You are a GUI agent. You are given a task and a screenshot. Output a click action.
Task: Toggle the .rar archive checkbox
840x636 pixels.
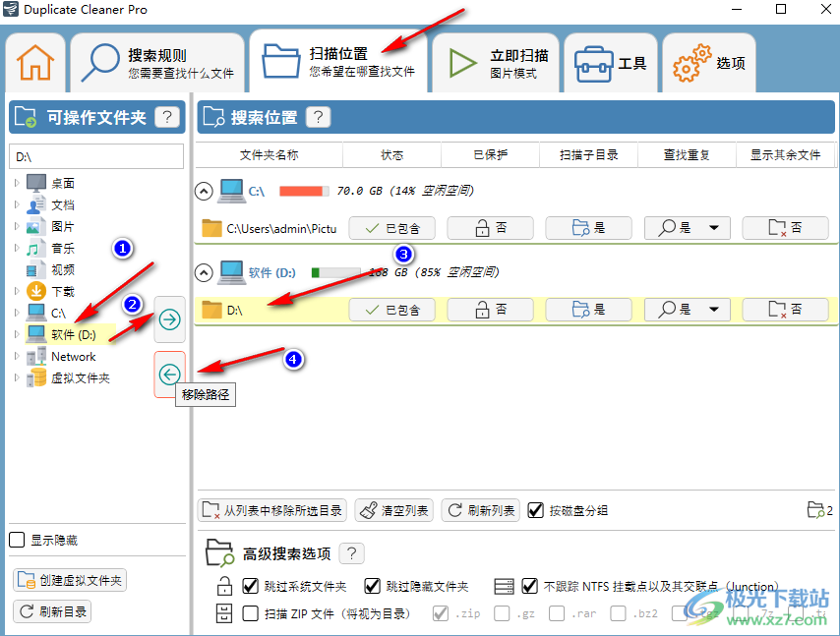tap(557, 613)
